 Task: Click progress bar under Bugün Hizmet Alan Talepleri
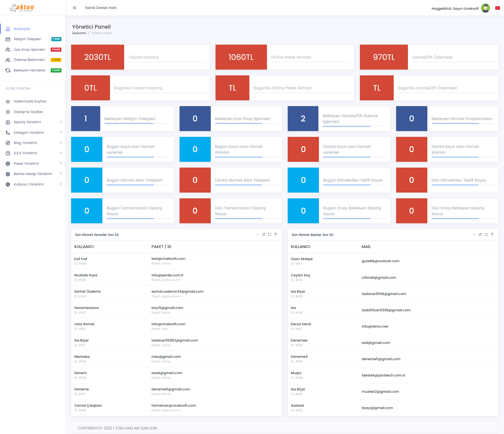(x=138, y=185)
